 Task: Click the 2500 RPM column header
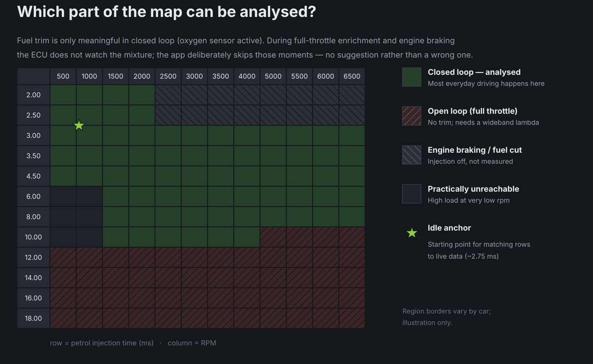pos(168,76)
